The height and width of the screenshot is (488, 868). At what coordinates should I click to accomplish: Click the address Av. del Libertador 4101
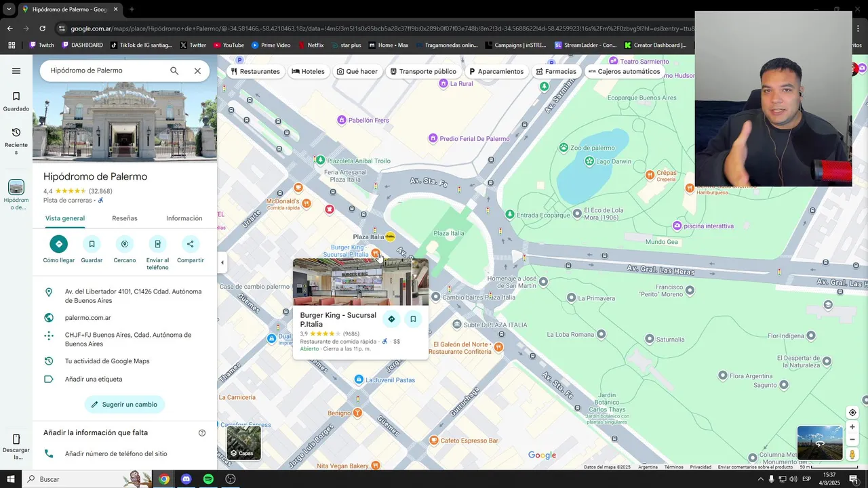click(133, 296)
